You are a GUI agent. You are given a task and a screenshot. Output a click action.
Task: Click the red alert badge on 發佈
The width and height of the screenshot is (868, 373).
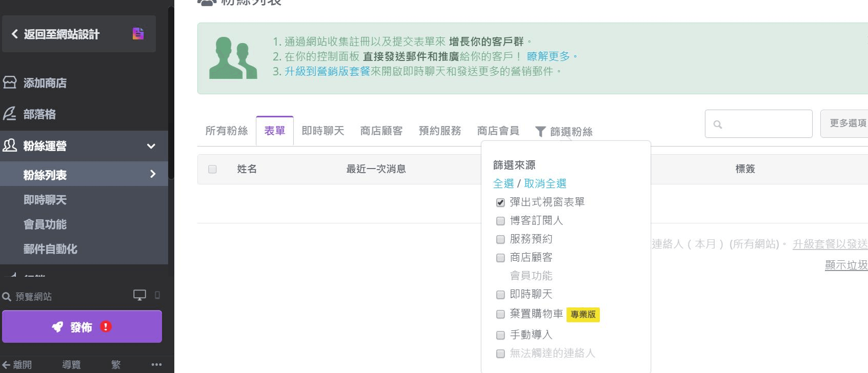[x=106, y=326]
